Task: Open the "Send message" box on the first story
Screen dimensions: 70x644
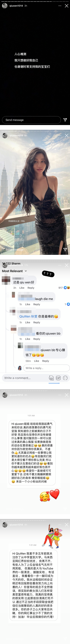Action: 31,120
